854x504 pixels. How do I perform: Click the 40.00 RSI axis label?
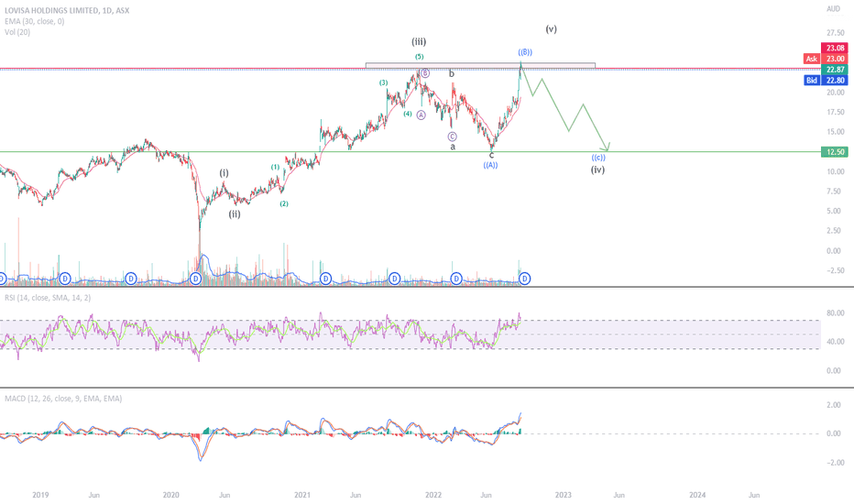click(x=834, y=342)
